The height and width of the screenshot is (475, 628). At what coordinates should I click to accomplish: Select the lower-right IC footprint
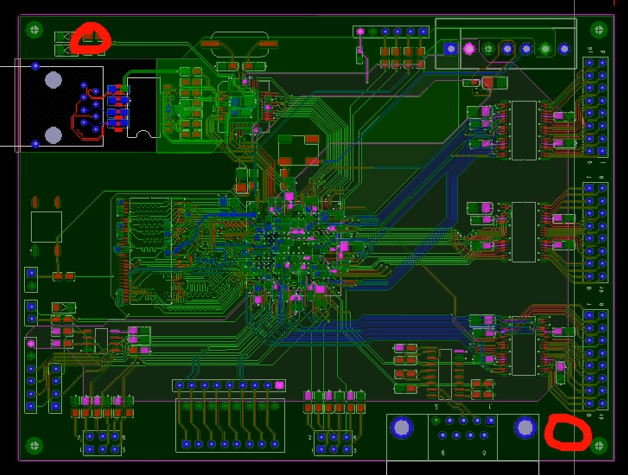tap(524, 350)
